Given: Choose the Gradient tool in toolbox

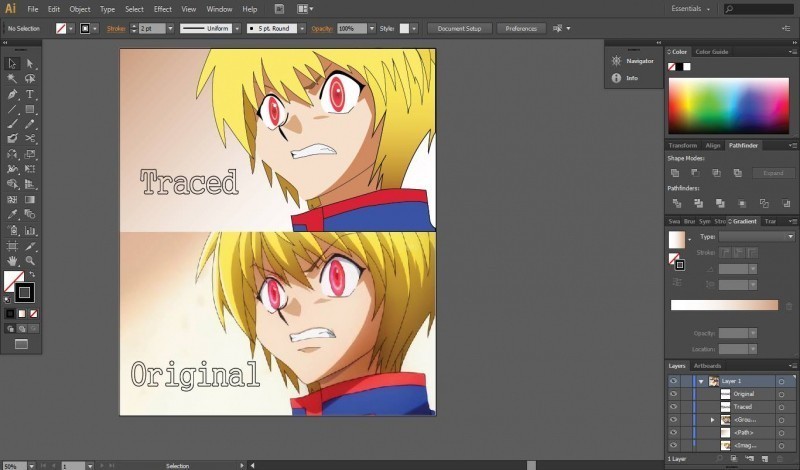Looking at the screenshot, I should pyautogui.click(x=30, y=200).
